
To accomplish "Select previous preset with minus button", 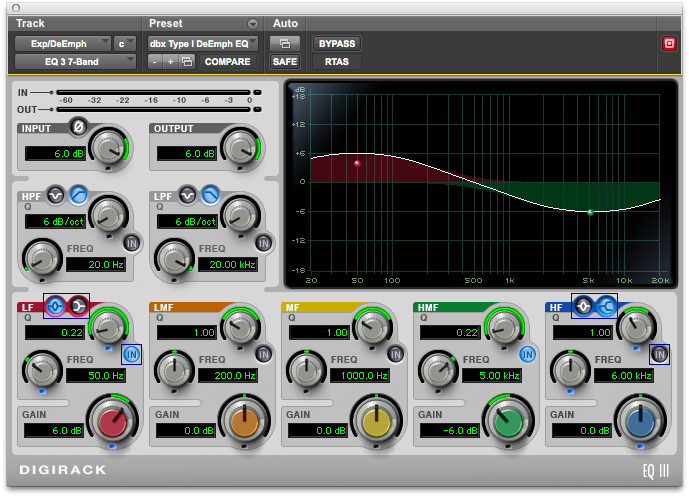I will click(x=155, y=62).
